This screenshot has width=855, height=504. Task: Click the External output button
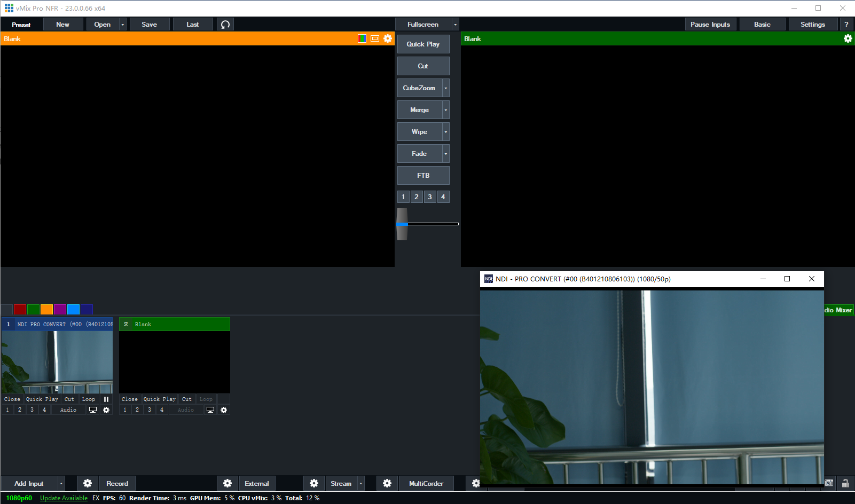[x=257, y=483]
